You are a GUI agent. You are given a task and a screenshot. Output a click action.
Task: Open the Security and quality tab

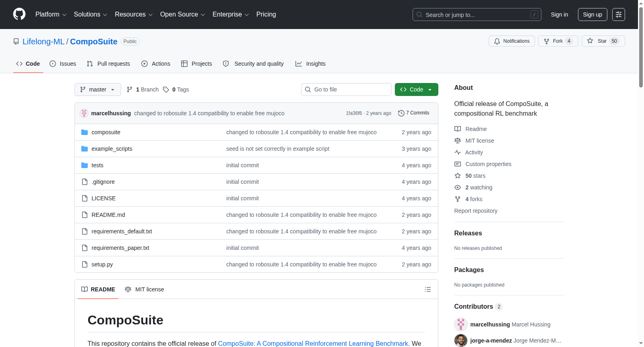point(253,64)
